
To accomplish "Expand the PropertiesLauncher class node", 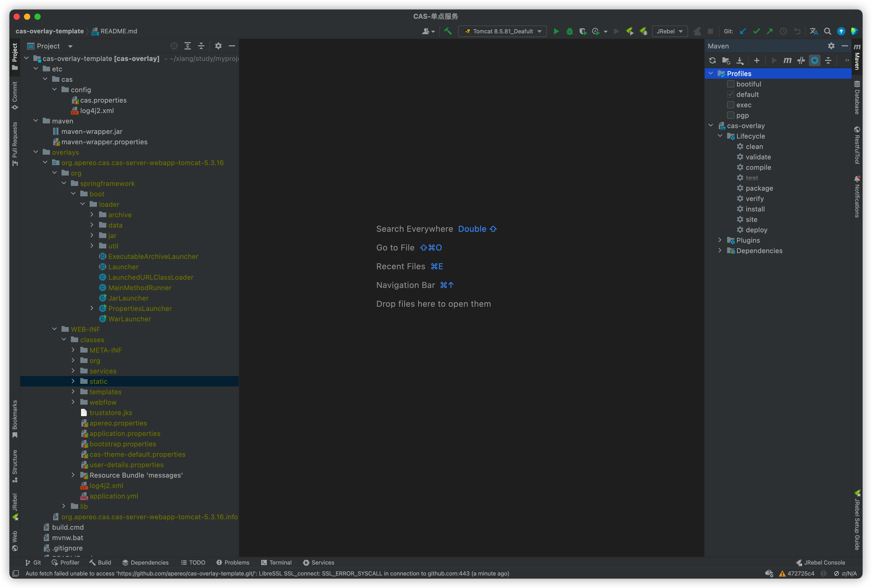I will click(x=92, y=308).
